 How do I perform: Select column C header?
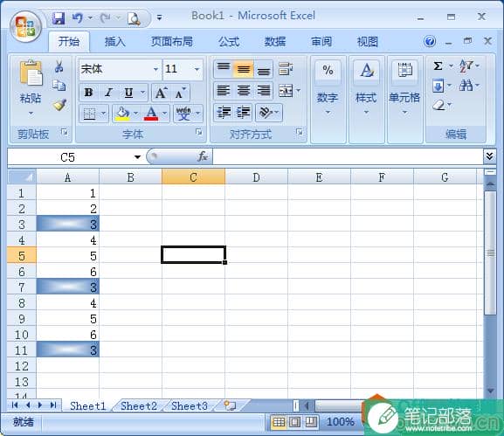(x=193, y=177)
